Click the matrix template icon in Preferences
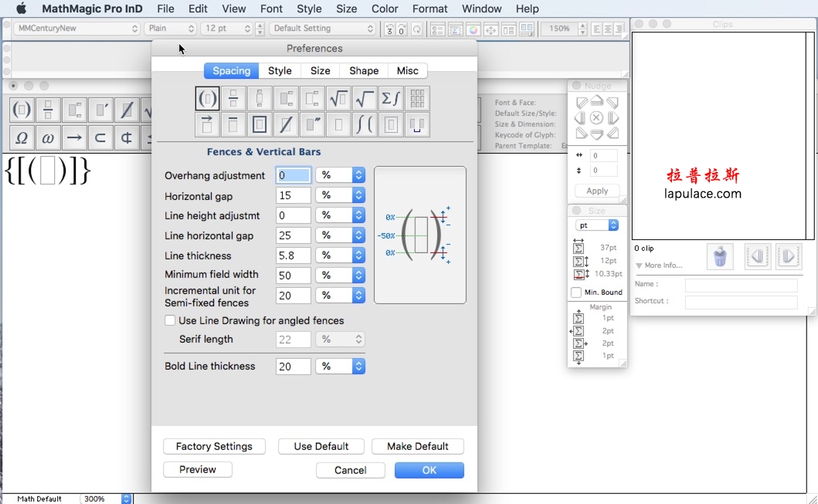 (x=416, y=98)
